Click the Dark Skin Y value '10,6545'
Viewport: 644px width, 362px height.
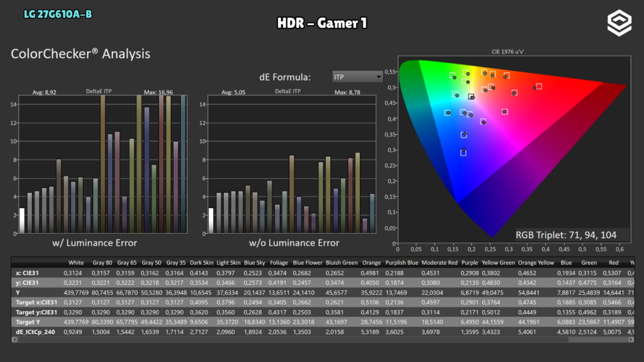(x=201, y=293)
